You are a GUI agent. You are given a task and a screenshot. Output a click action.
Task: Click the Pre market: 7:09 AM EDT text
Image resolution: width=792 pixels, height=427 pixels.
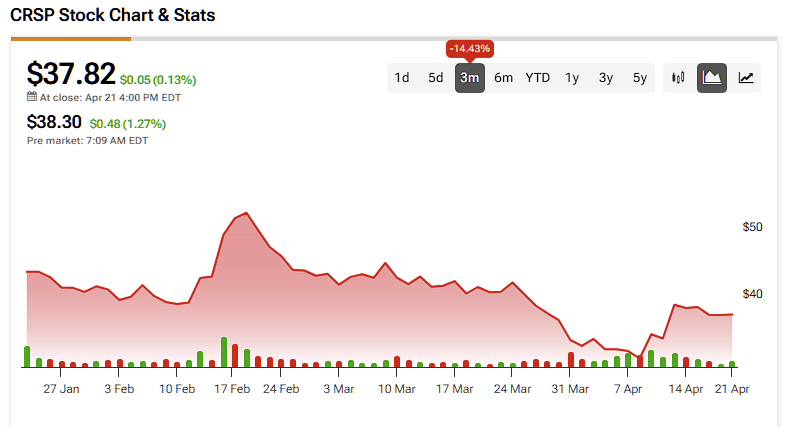click(87, 140)
